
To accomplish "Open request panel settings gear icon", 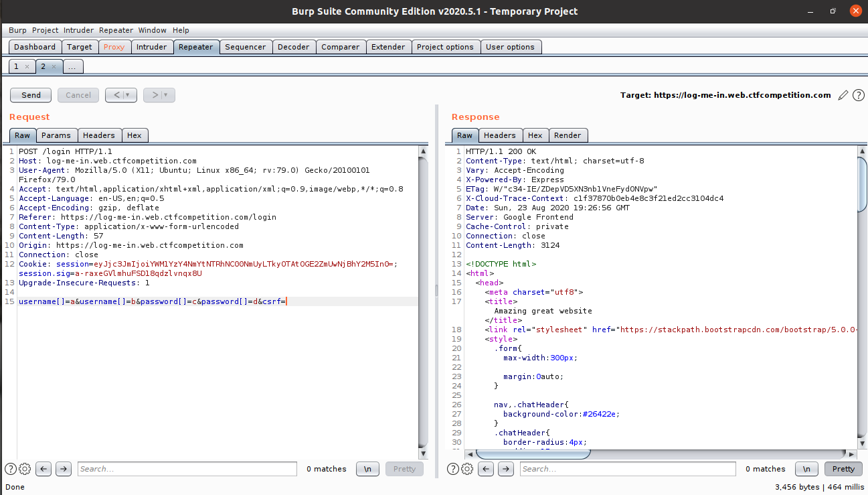I will tap(25, 469).
